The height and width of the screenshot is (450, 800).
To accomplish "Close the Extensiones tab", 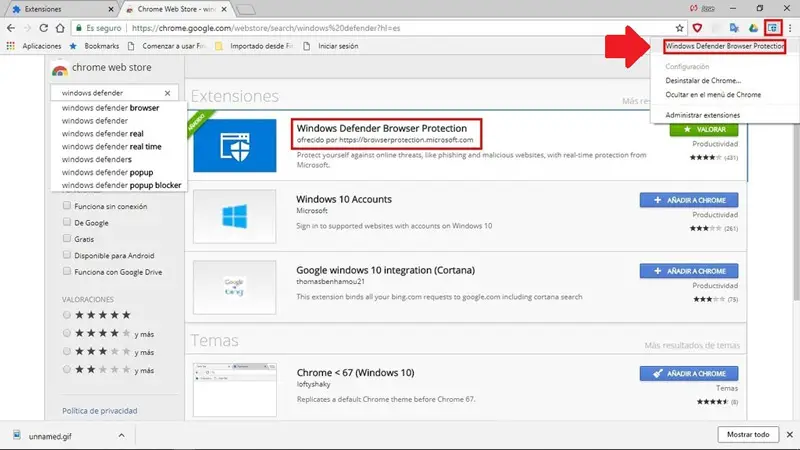I will tap(111, 9).
